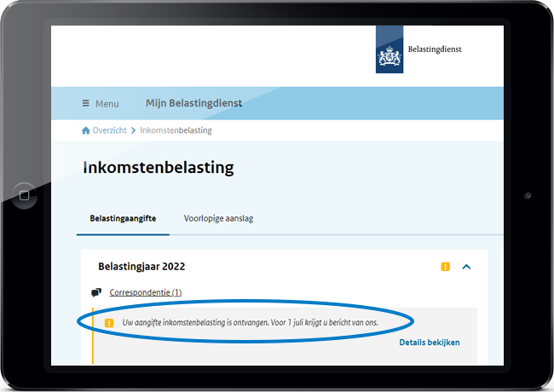The image size is (554, 392).
Task: Open the Menu label in header
Action: (x=107, y=104)
